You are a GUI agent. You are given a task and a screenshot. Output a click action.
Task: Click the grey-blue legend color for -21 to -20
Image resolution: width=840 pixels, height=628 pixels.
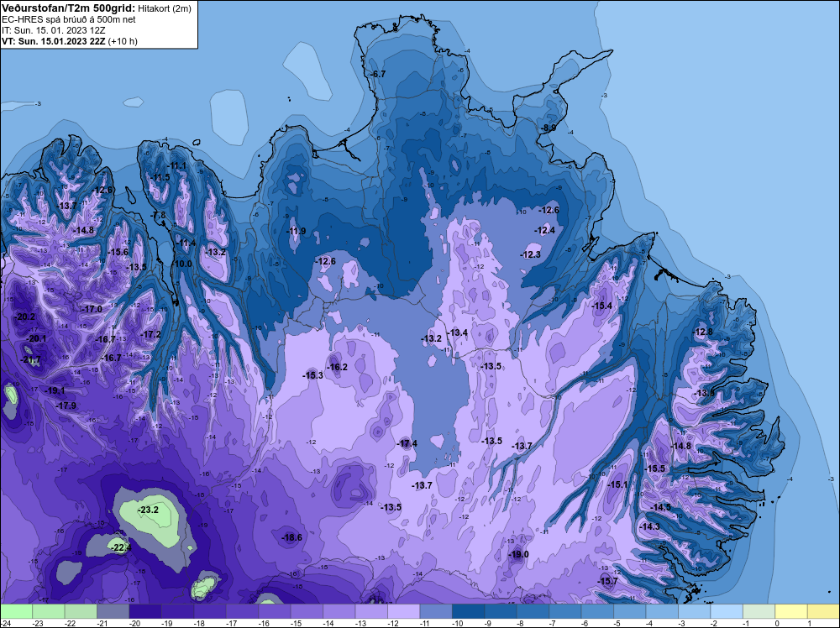(x=113, y=611)
